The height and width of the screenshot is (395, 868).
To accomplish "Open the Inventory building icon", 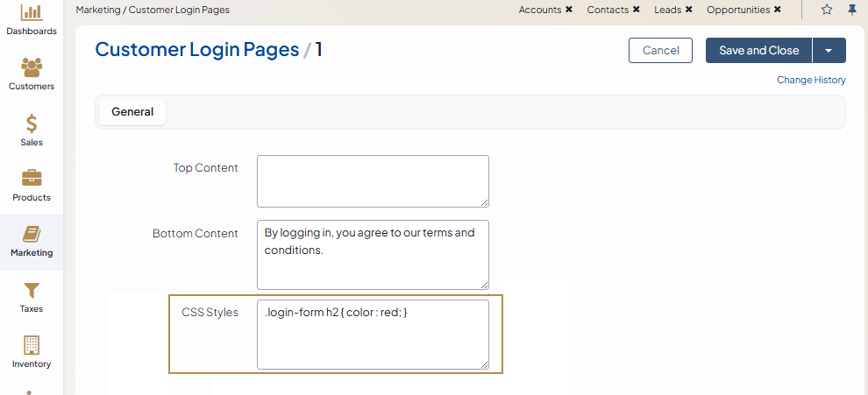I will click(x=32, y=345).
